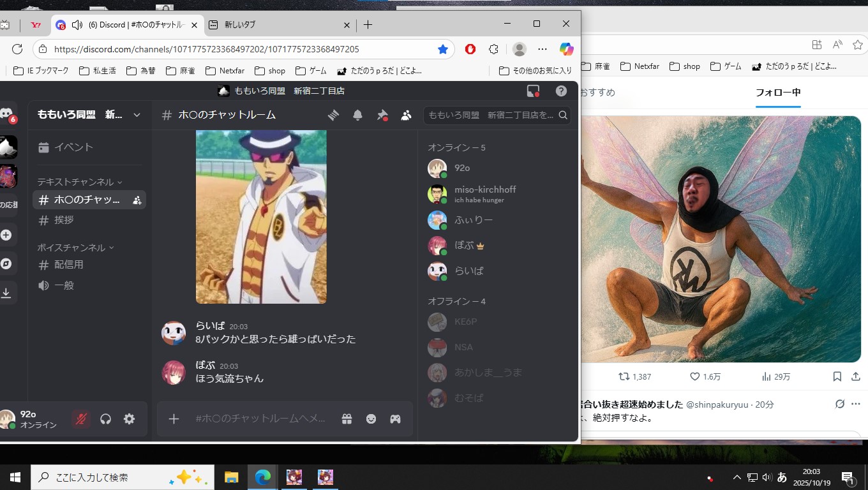
Task: Open user settings gear icon
Action: [x=129, y=419]
